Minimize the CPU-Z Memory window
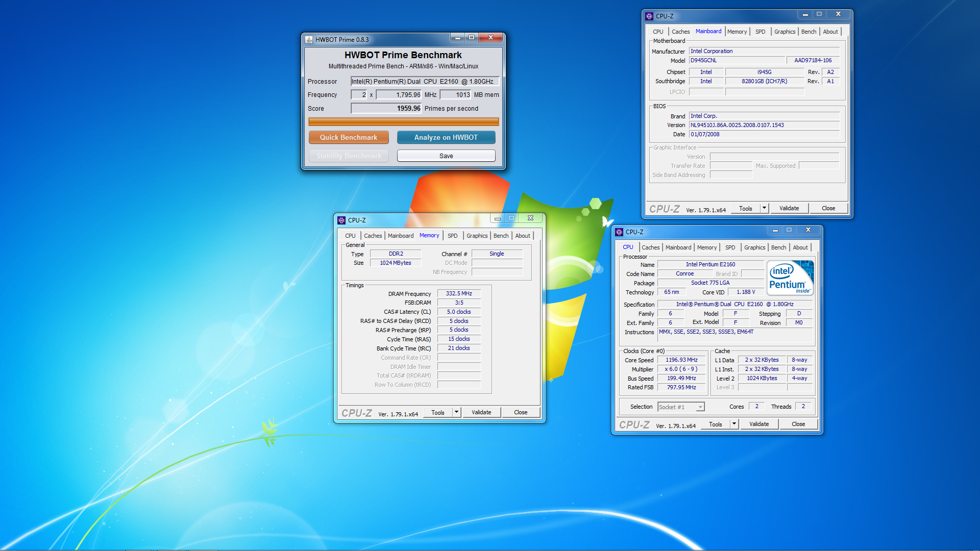 [x=498, y=218]
